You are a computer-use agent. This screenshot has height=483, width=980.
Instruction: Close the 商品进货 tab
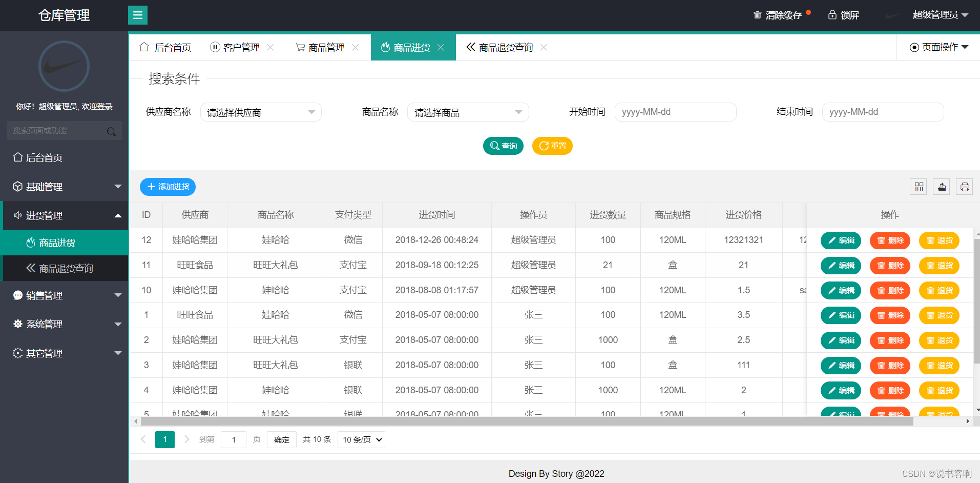pos(441,47)
